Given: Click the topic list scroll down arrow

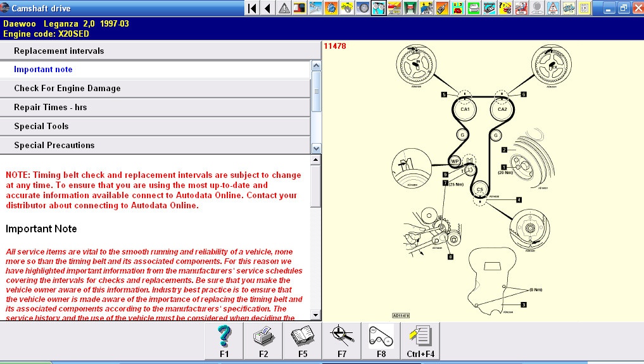Looking at the screenshot, I should point(317,148).
